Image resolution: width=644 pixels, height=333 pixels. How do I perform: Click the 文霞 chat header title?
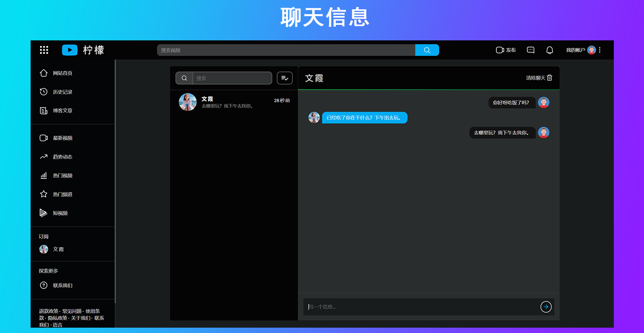(x=314, y=78)
